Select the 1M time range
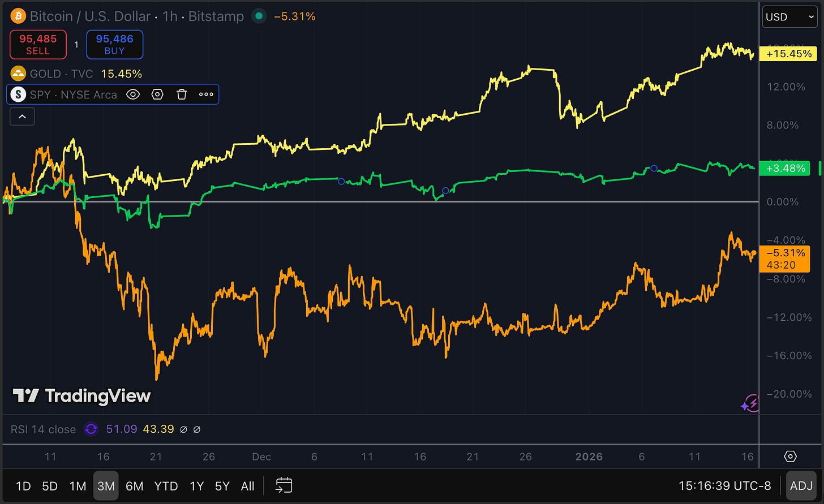Viewport: 824px width, 504px height. point(78,486)
